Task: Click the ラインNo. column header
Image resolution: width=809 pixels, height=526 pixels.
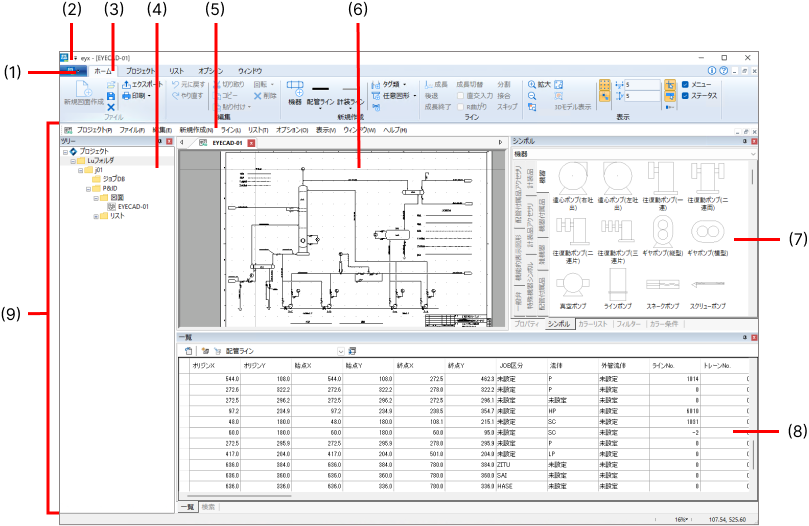Action: click(667, 366)
